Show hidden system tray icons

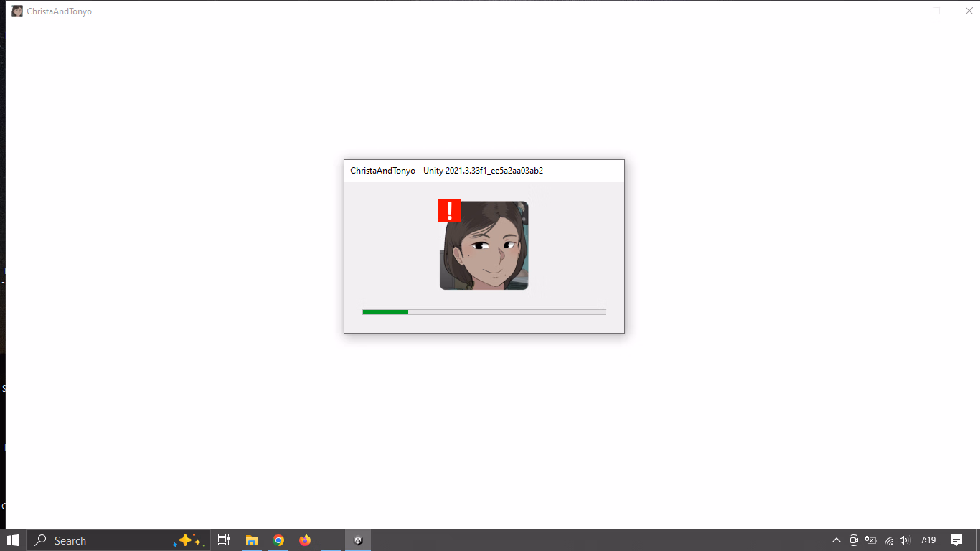836,540
